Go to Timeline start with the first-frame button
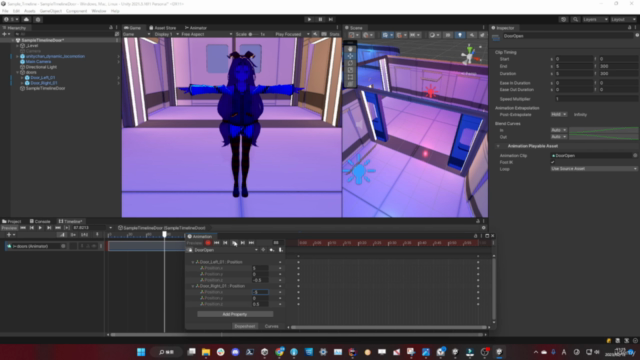 (23, 228)
